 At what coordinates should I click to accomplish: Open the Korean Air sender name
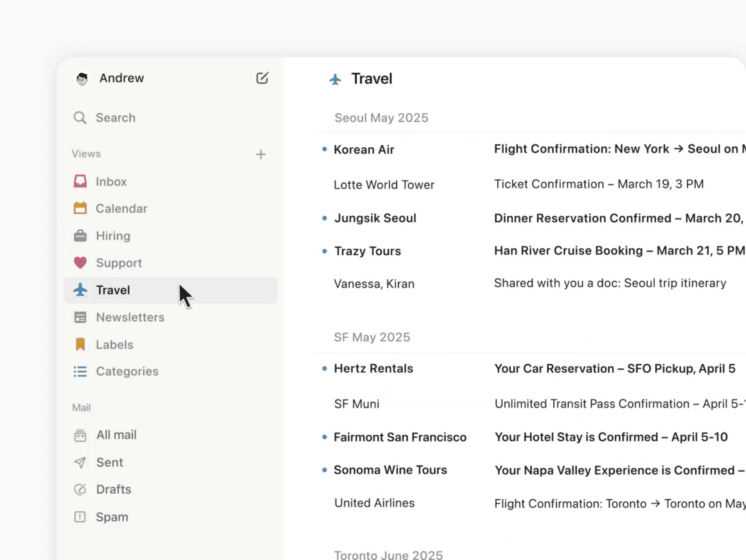(364, 150)
